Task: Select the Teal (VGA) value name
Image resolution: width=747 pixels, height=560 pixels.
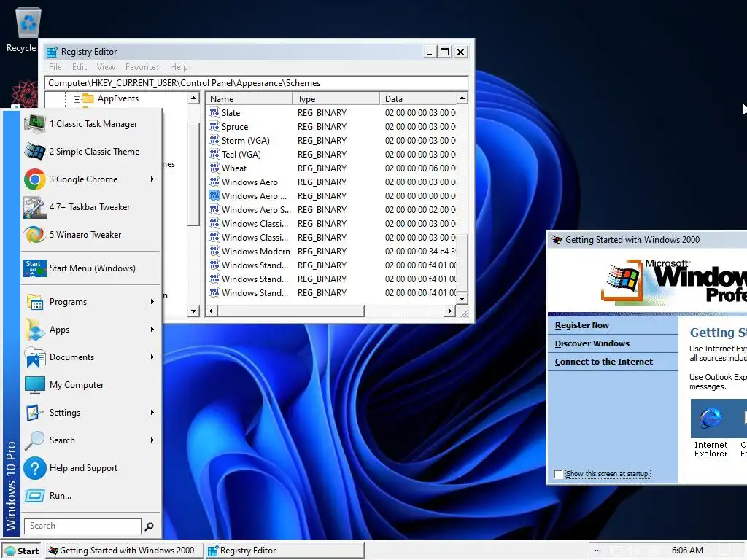Action: 241,155
